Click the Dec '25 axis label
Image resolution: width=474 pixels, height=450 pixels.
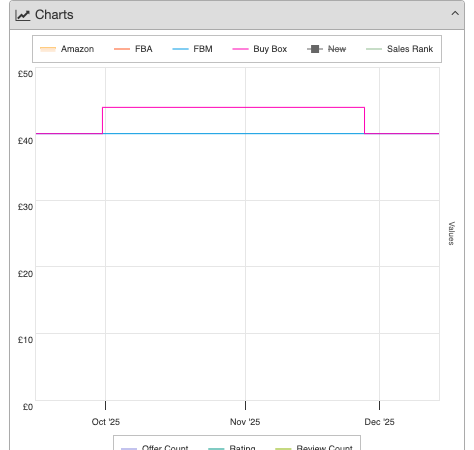[x=379, y=422]
